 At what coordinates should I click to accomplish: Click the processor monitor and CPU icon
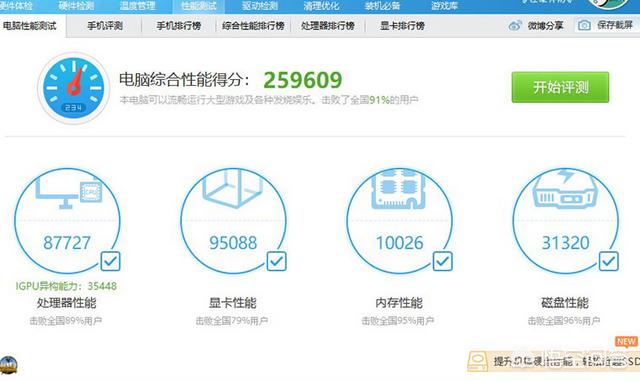(69, 192)
